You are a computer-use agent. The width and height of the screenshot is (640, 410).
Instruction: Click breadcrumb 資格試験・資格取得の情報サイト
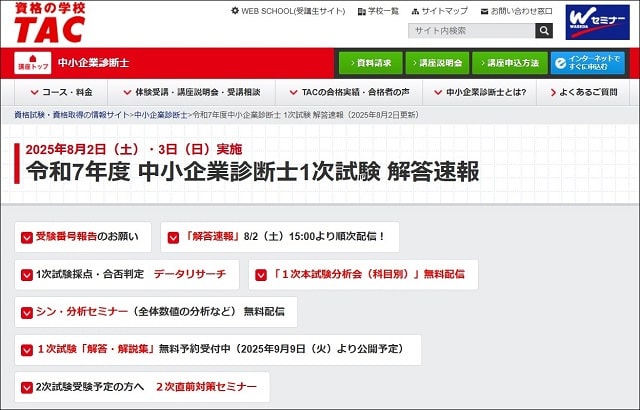(x=71, y=115)
